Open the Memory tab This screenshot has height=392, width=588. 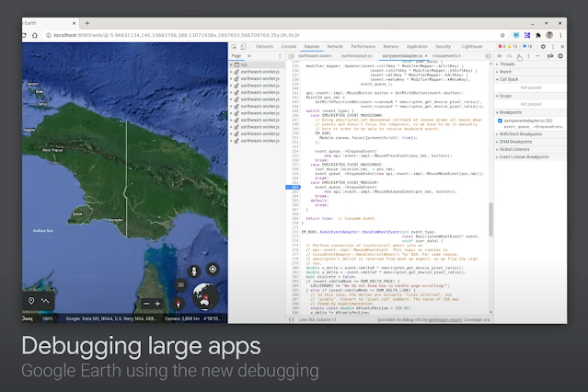[391, 47]
